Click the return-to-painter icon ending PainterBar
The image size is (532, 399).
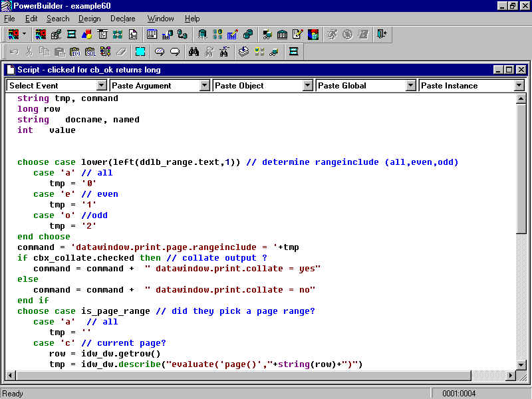coord(293,52)
